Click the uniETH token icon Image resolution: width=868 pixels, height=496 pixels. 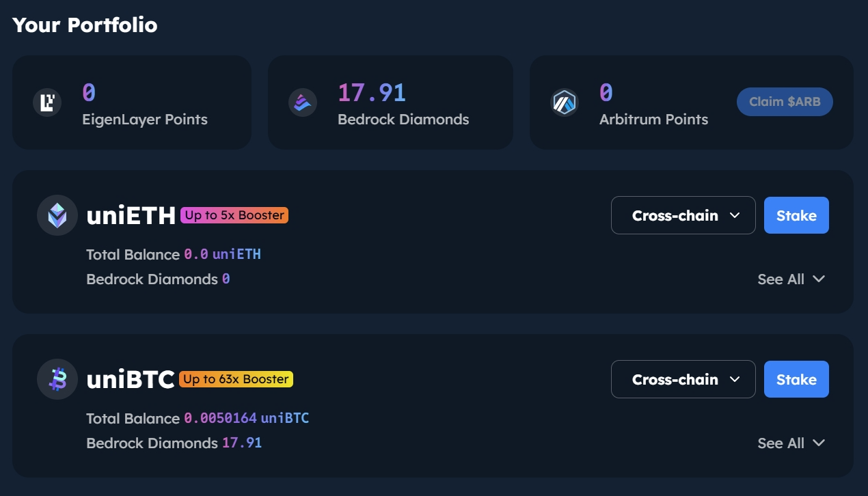click(x=57, y=215)
